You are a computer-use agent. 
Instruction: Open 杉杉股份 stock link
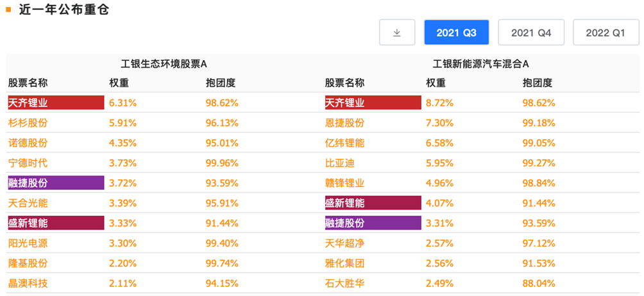(x=28, y=122)
